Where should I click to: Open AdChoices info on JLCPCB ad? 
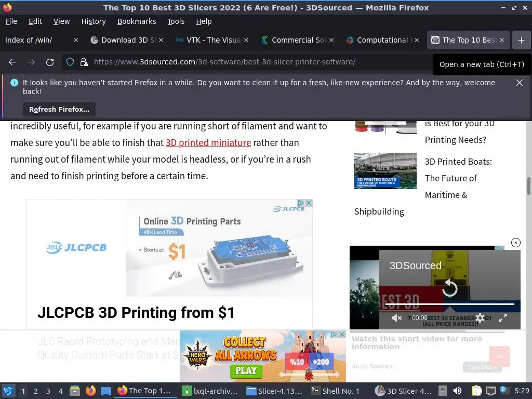coord(301,203)
